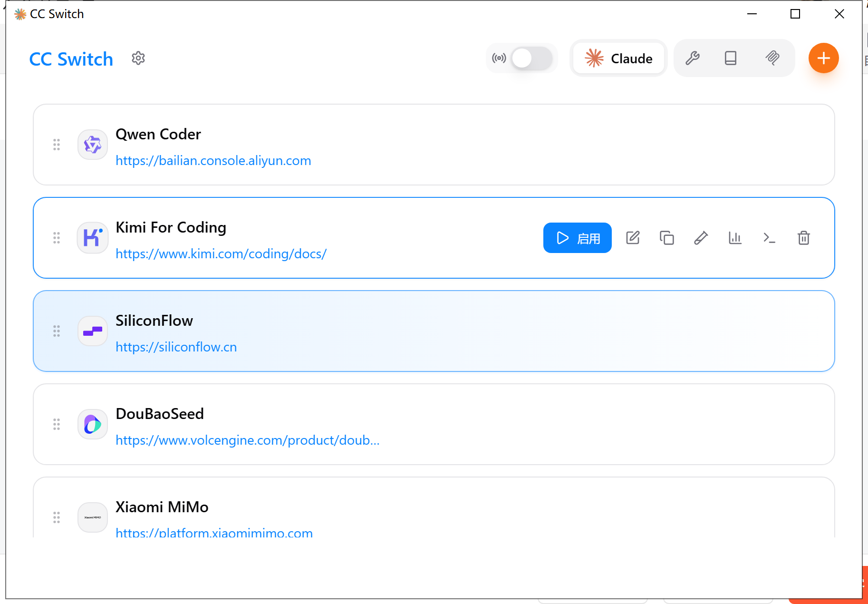Screen dimensions: 868x604
Task: Click the SiliconFlow logo icon
Action: [93, 331]
